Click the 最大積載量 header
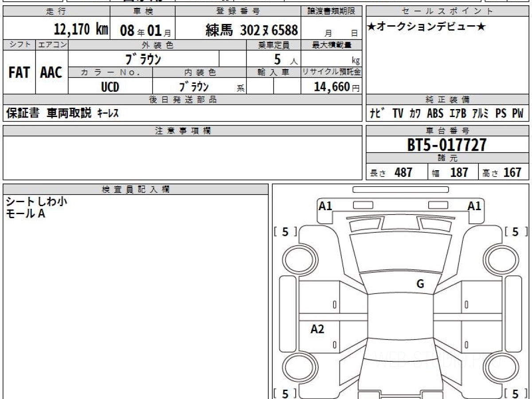This screenshot has width=532, height=399. tap(332, 45)
